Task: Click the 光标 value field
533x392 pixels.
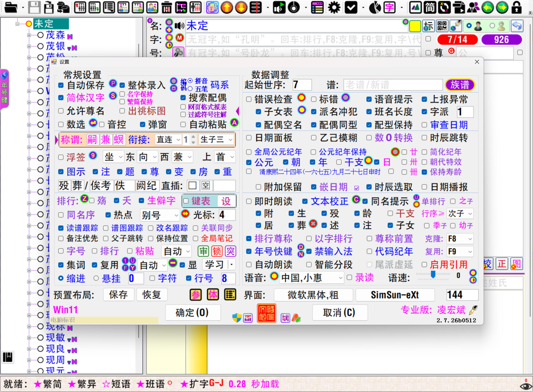Action: pyautogui.click(x=227, y=215)
